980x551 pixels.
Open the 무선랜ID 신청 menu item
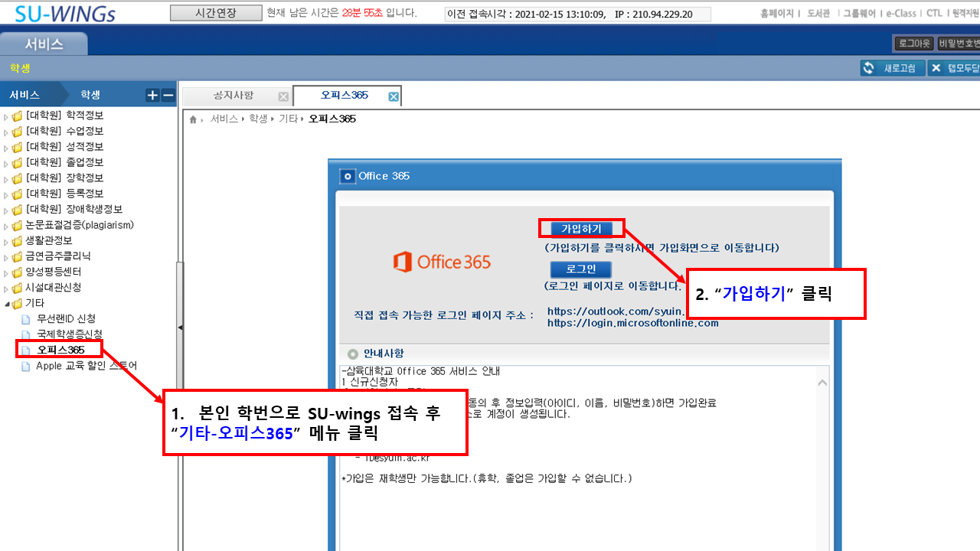coord(67,319)
